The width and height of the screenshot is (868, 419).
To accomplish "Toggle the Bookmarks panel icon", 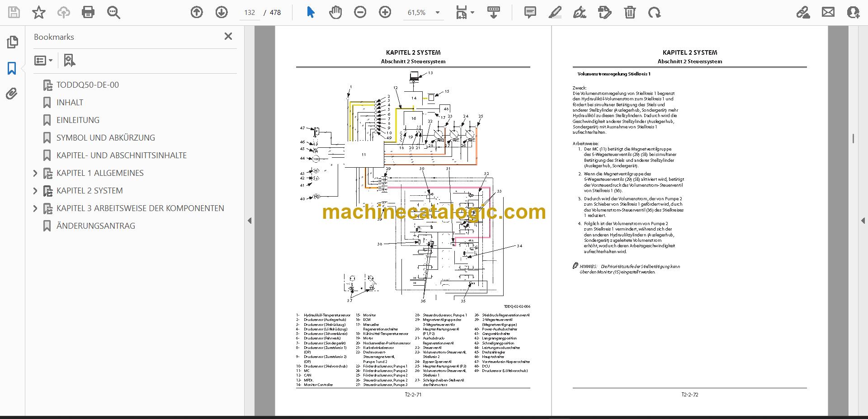I will tap(12, 68).
